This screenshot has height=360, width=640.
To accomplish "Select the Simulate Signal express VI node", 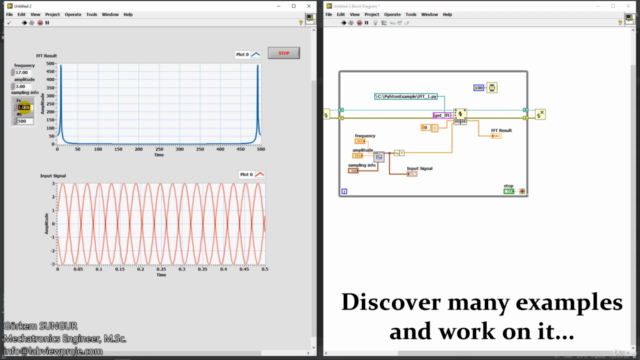I will [379, 157].
